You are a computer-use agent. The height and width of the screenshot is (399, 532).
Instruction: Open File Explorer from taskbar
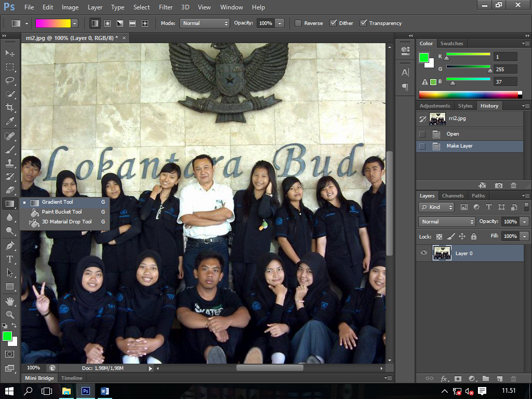tap(66, 391)
